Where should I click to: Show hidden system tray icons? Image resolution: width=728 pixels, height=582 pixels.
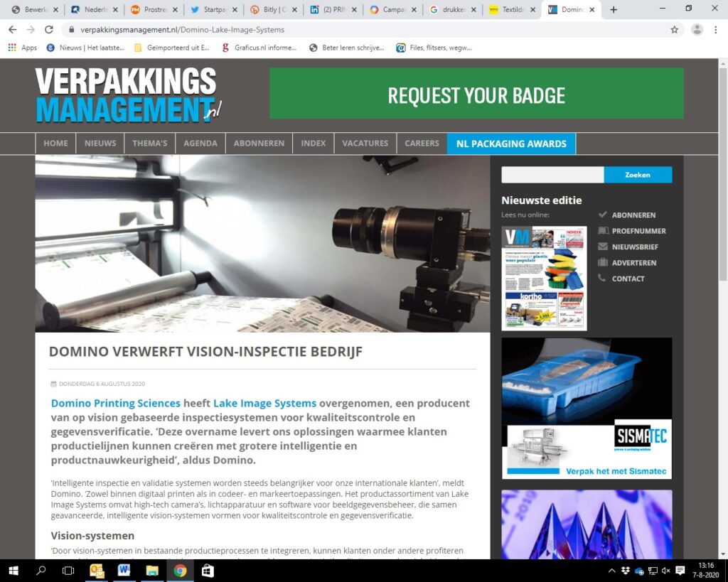[612, 571]
